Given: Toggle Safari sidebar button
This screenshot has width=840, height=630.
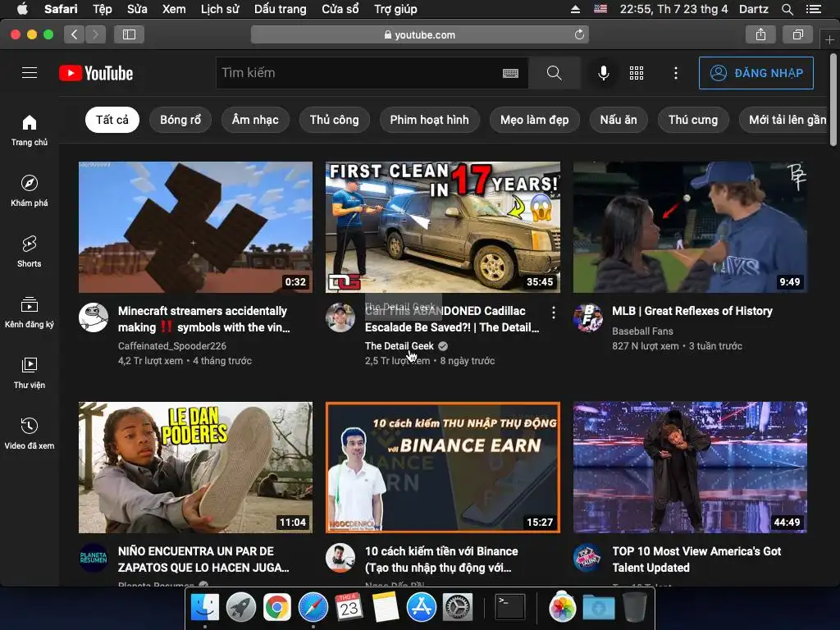Looking at the screenshot, I should (x=129, y=34).
